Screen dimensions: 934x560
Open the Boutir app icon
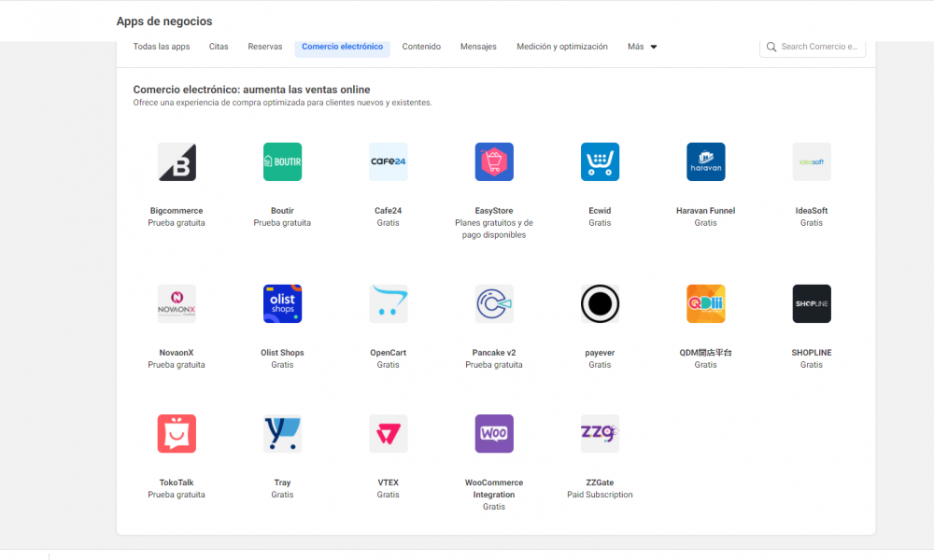coord(282,161)
